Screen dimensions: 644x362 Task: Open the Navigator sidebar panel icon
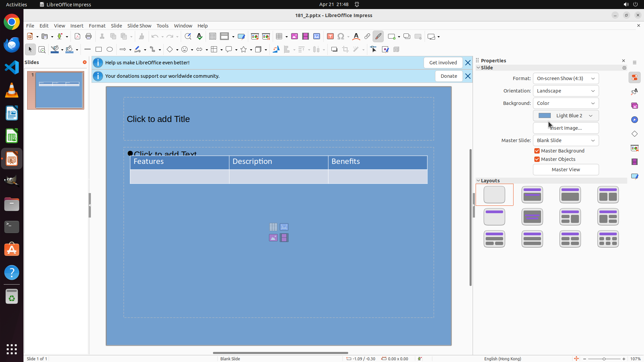(635, 120)
